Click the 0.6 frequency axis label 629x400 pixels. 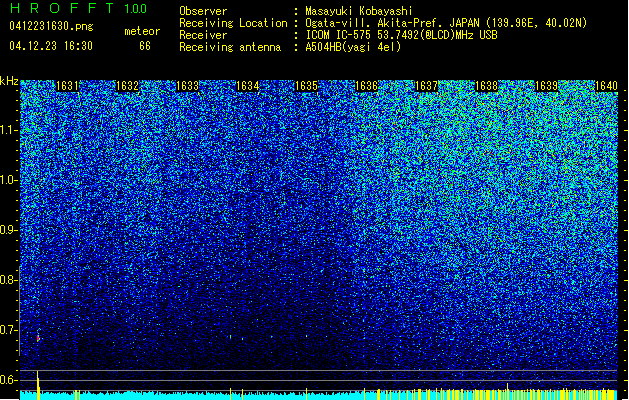8,380
